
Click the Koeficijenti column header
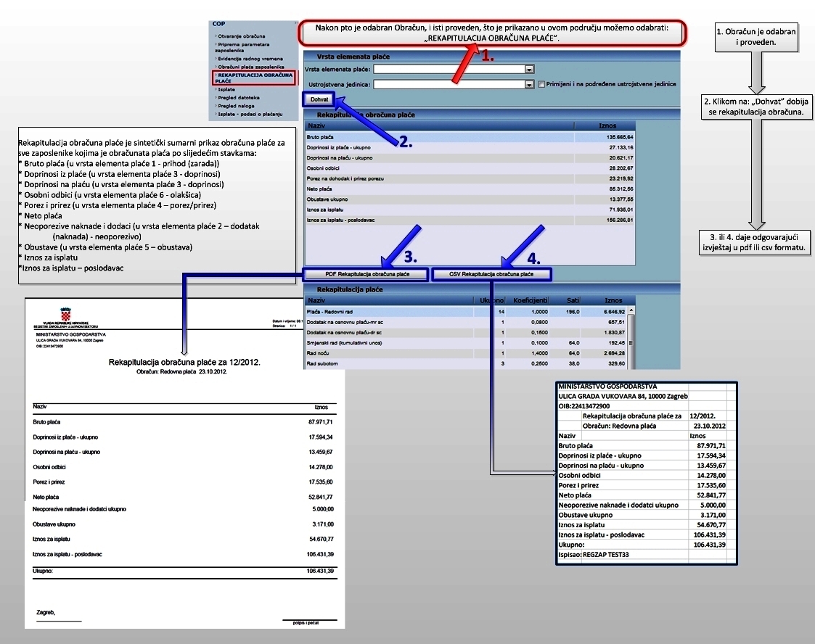coord(528,300)
